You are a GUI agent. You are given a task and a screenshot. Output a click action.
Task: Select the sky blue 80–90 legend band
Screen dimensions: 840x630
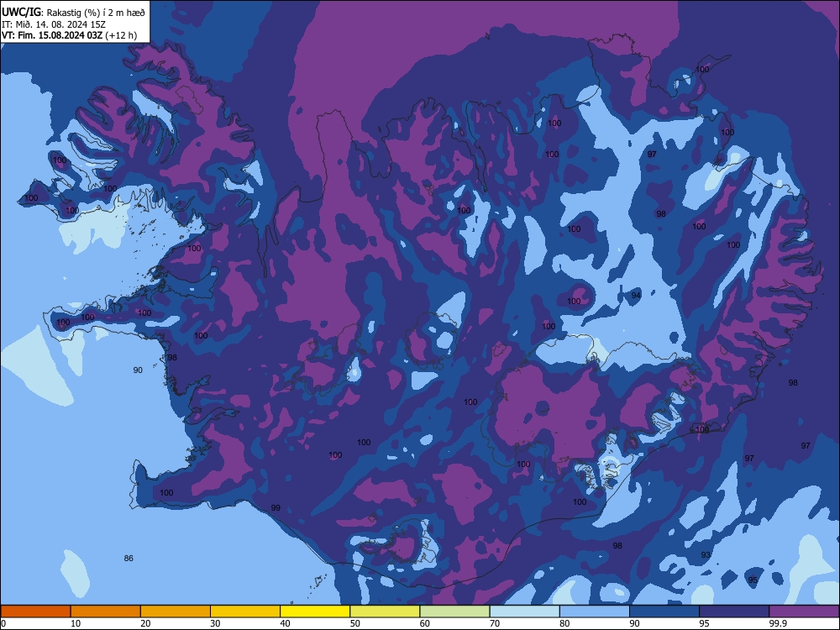(595, 612)
